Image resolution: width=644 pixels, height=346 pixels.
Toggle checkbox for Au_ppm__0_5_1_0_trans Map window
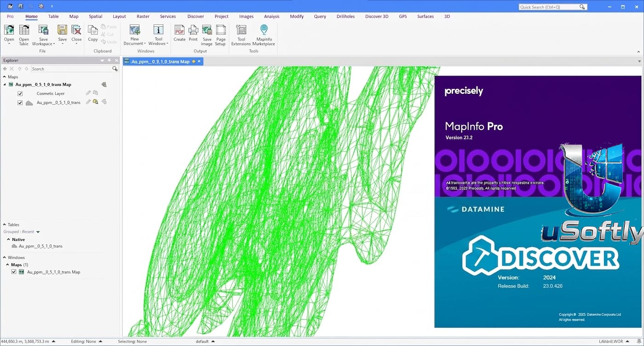[14, 272]
